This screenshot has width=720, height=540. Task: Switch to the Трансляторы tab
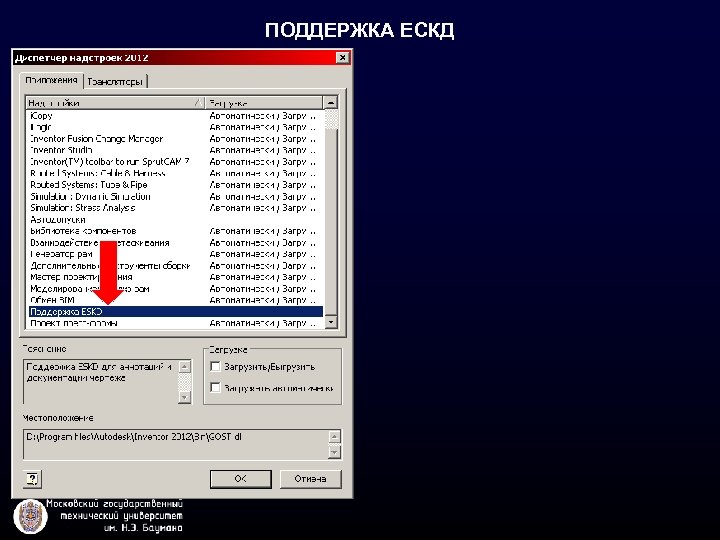(x=115, y=82)
